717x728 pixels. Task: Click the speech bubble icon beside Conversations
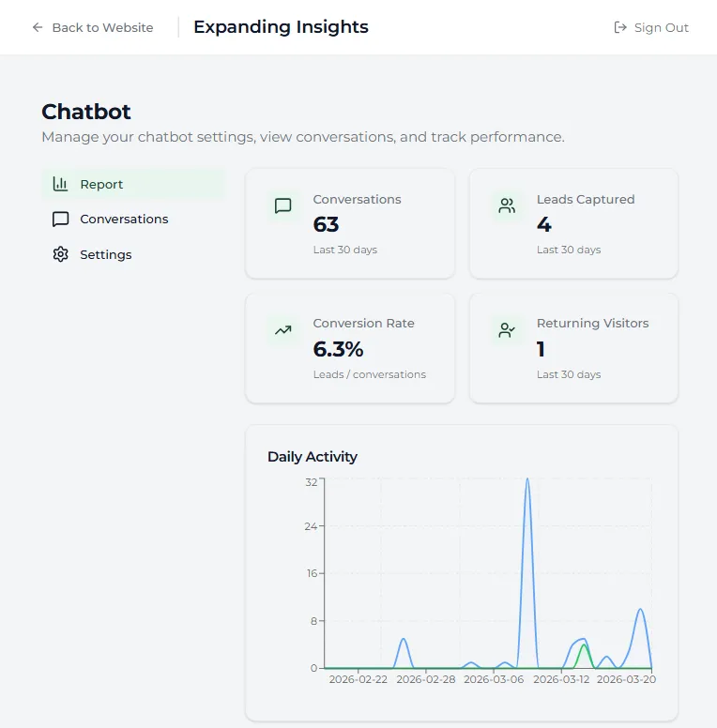[61, 220]
